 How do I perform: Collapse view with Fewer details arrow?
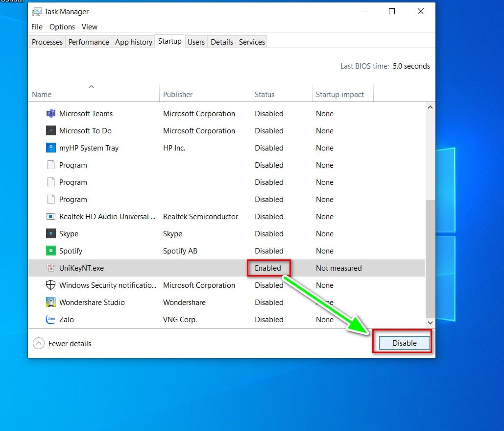[39, 343]
